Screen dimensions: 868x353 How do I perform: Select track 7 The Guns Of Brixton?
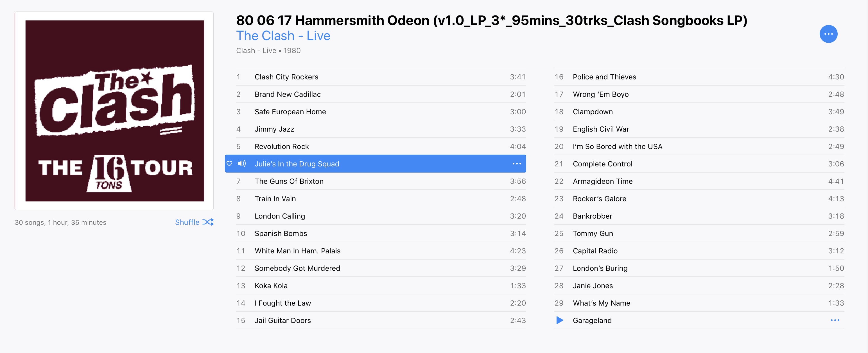point(381,181)
